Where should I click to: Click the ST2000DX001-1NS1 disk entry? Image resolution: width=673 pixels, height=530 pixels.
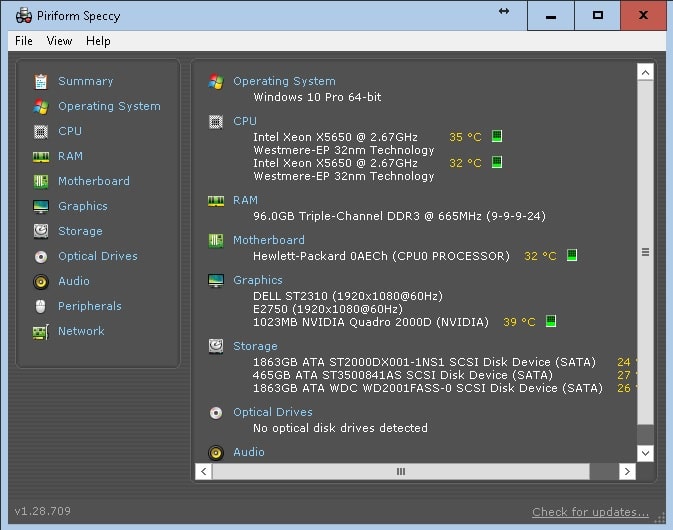click(424, 362)
